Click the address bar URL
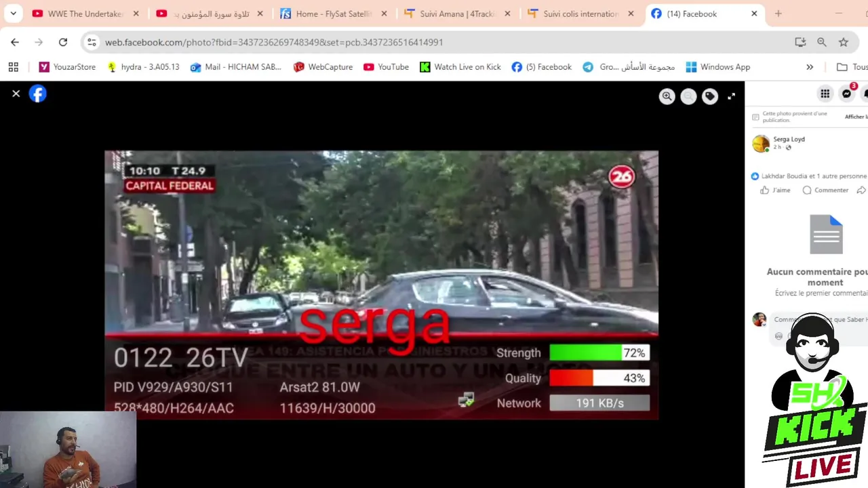The height and width of the screenshot is (488, 868). (x=274, y=42)
